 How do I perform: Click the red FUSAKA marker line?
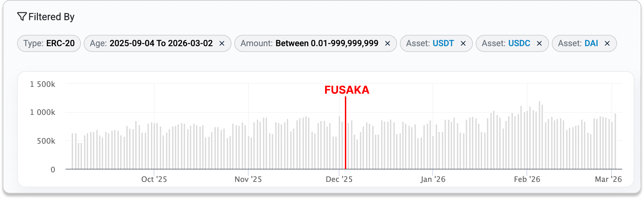coord(346,137)
